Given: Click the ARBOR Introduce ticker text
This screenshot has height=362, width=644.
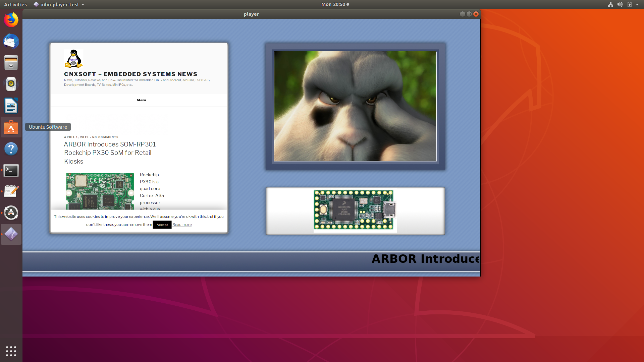Looking at the screenshot, I should pyautogui.click(x=425, y=259).
